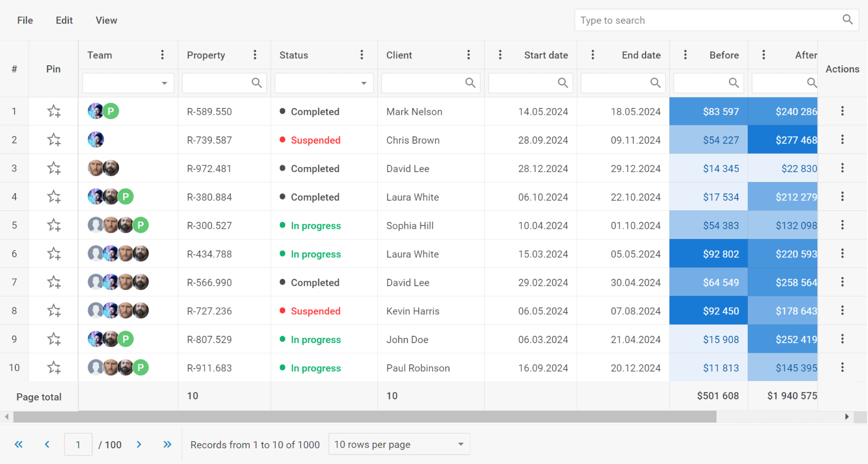Screen dimensions: 868x464
Task: Pin the Sophia Hill row
Action: (54, 225)
